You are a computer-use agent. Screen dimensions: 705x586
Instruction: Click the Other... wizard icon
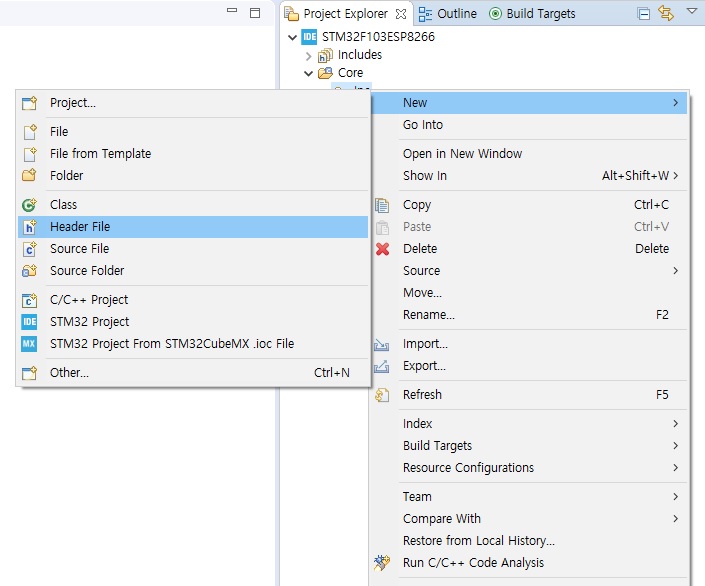pyautogui.click(x=29, y=373)
